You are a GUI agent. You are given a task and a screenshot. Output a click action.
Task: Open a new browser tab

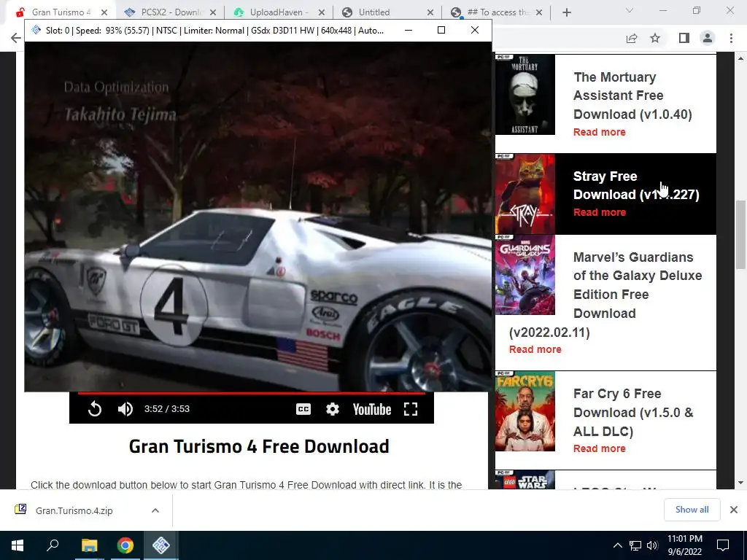pyautogui.click(x=566, y=12)
